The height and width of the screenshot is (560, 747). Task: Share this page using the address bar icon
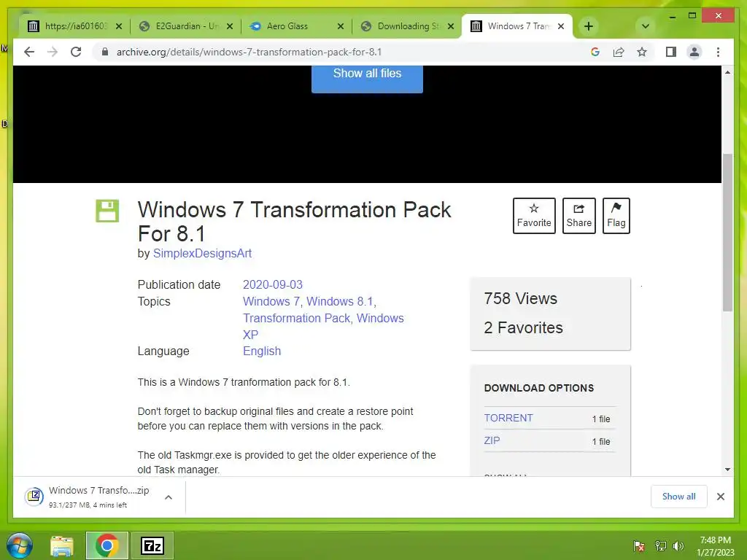pyautogui.click(x=619, y=52)
